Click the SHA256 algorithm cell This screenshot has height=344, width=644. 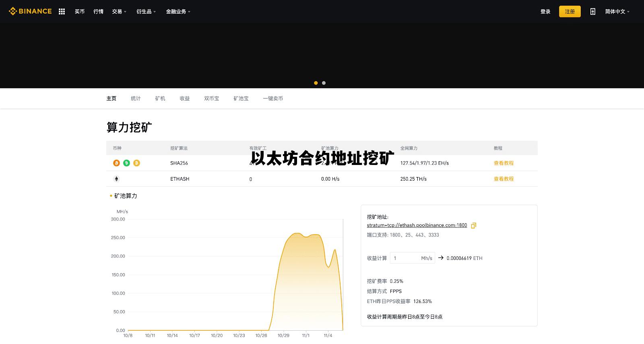[179, 163]
